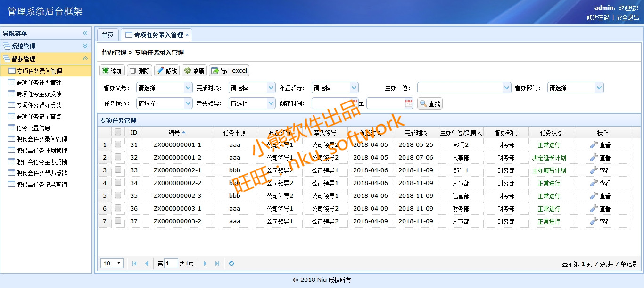Viewport: 644px width, 288px height.
Task: Open 专项任务计划管理 in sidebar
Action: pos(39,83)
